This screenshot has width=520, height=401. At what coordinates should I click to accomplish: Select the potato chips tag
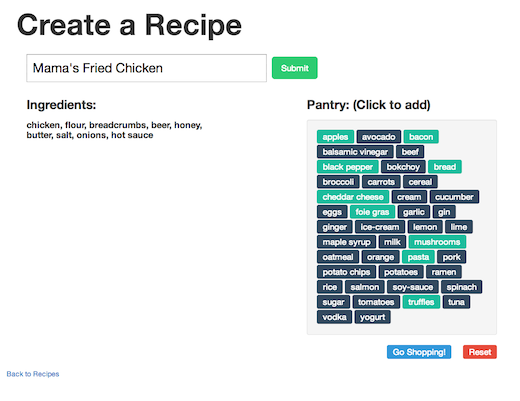click(x=346, y=272)
